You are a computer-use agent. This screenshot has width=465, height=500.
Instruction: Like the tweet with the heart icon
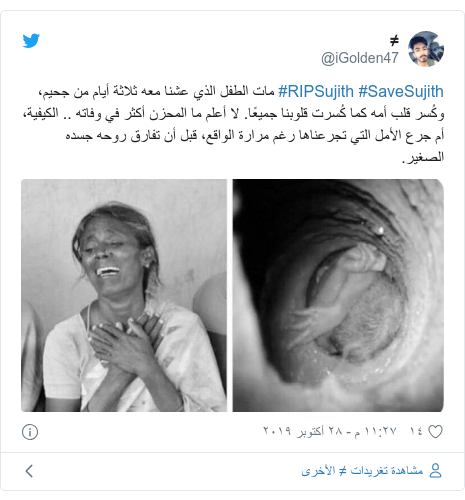pyautogui.click(x=435, y=432)
